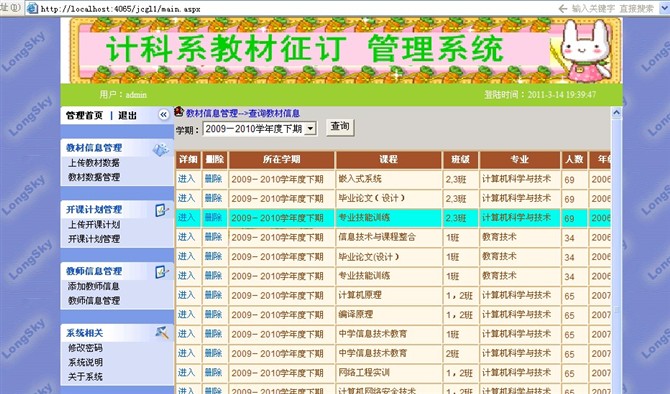The width and height of the screenshot is (670, 394).
Task: Click 删除 for 信息技术与课程整合 row
Action: (213, 237)
